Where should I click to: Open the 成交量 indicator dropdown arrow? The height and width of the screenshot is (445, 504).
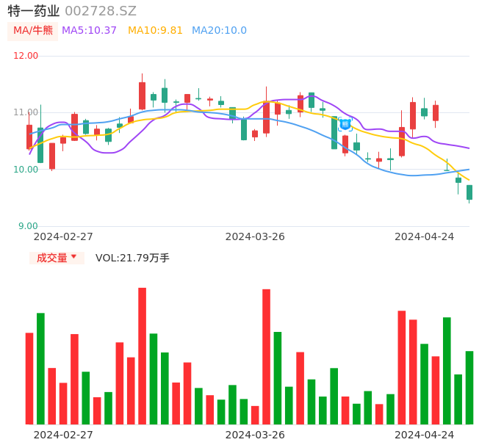coord(73,257)
